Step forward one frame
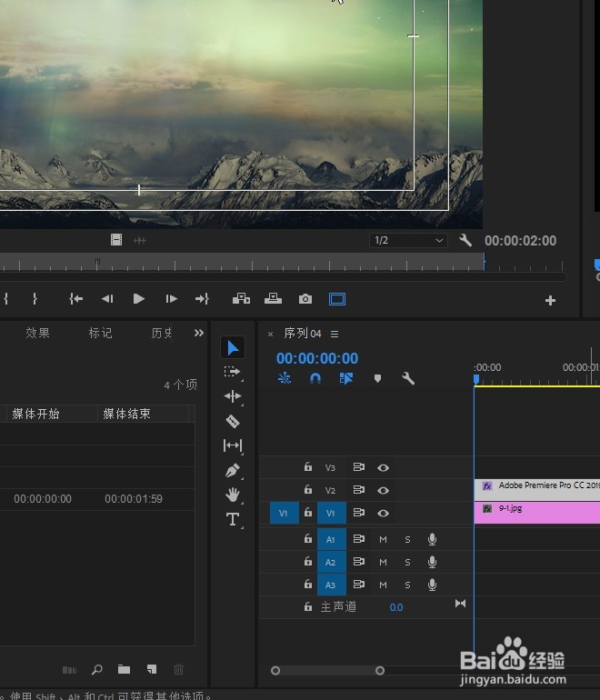 pyautogui.click(x=171, y=299)
